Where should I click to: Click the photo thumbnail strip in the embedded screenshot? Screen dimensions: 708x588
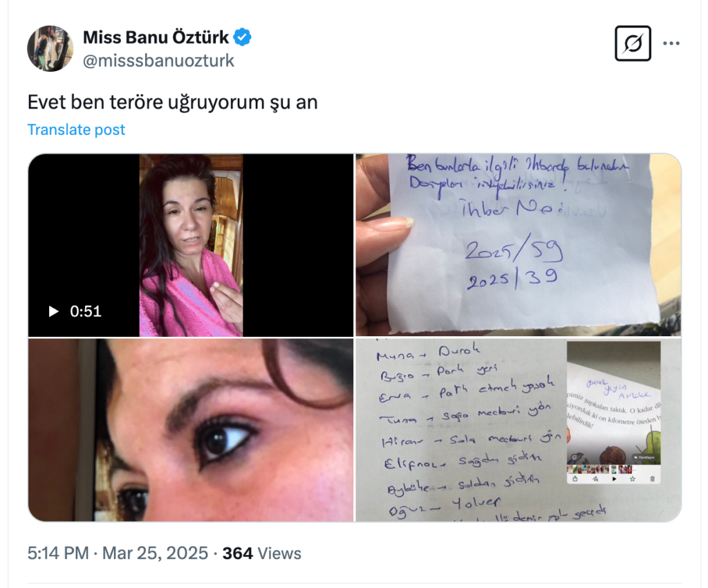(x=599, y=469)
